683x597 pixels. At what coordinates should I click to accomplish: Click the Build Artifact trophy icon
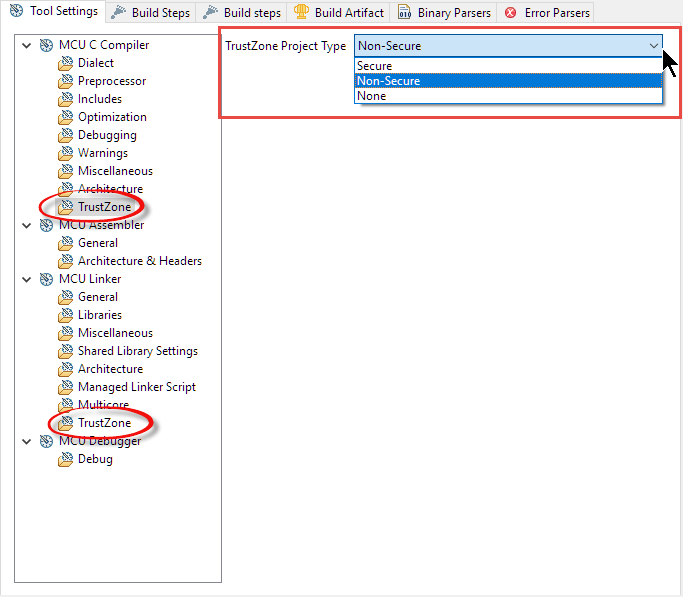(x=301, y=13)
